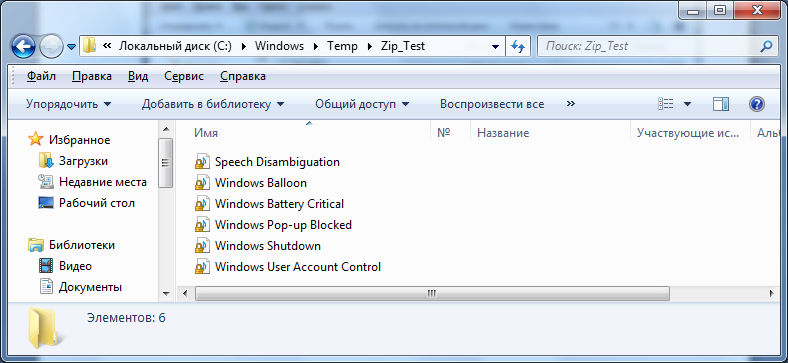
Task: Select the Windows Shutdown audio file
Action: (267, 246)
